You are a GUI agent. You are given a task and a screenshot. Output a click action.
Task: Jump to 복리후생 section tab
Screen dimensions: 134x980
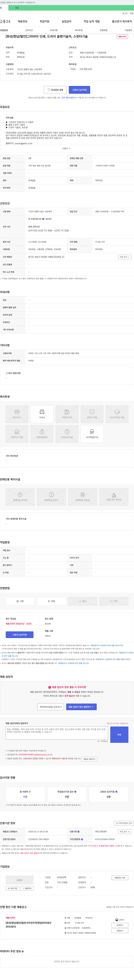point(79,30)
